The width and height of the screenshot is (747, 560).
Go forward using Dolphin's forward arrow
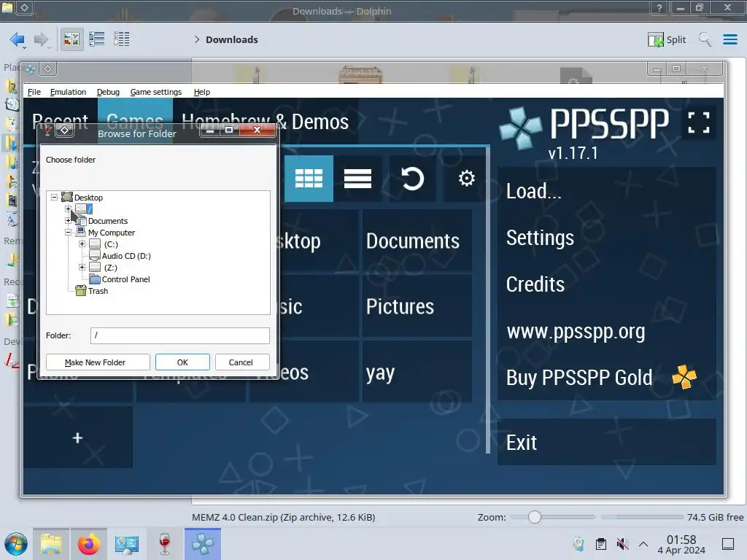(41, 39)
